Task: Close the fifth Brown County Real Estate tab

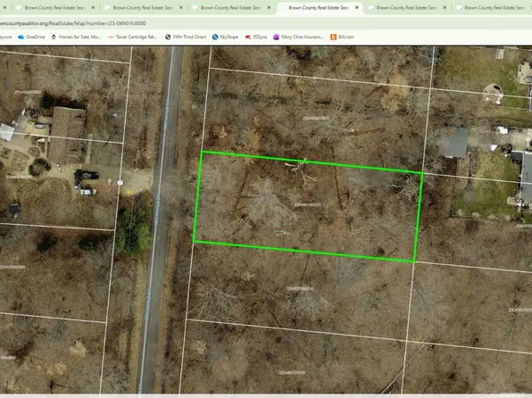Action: point(445,7)
